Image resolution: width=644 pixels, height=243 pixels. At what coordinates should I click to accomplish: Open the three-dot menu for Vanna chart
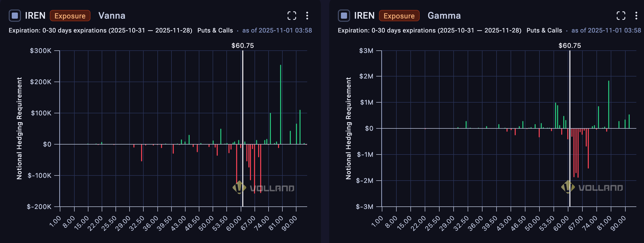coord(307,16)
